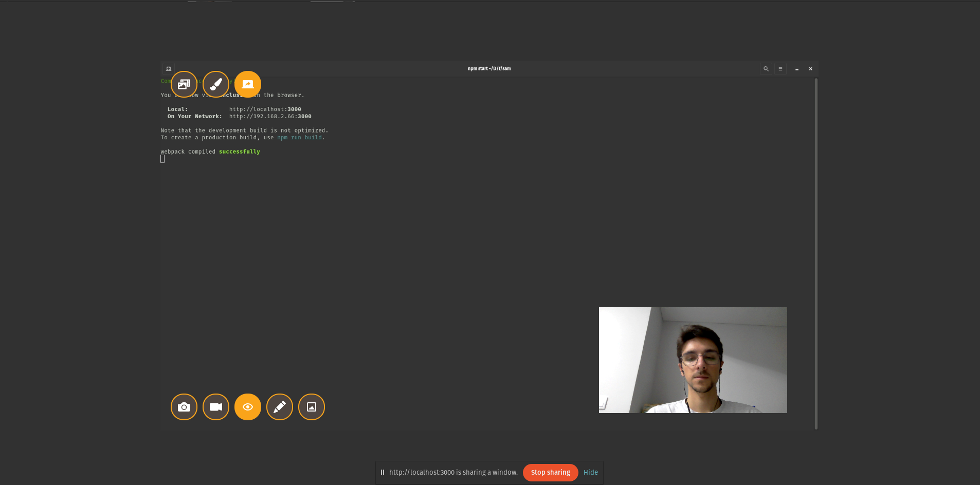This screenshot has height=485, width=980.
Task: Open terminal search magnifier icon
Action: (x=766, y=69)
